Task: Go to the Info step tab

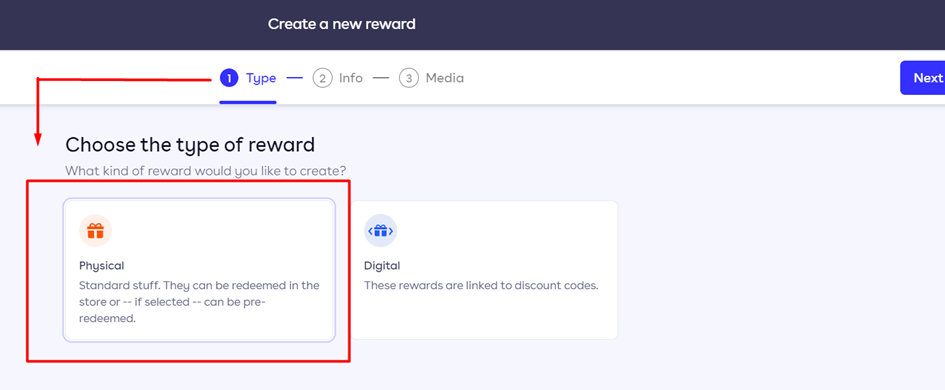Action: [x=338, y=78]
